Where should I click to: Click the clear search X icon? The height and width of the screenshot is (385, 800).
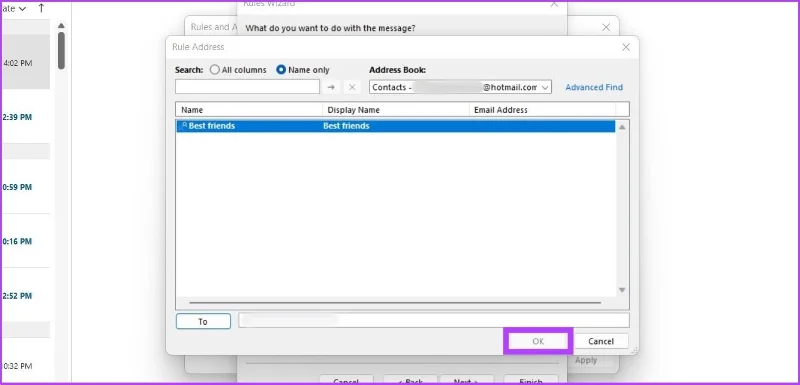(x=352, y=87)
